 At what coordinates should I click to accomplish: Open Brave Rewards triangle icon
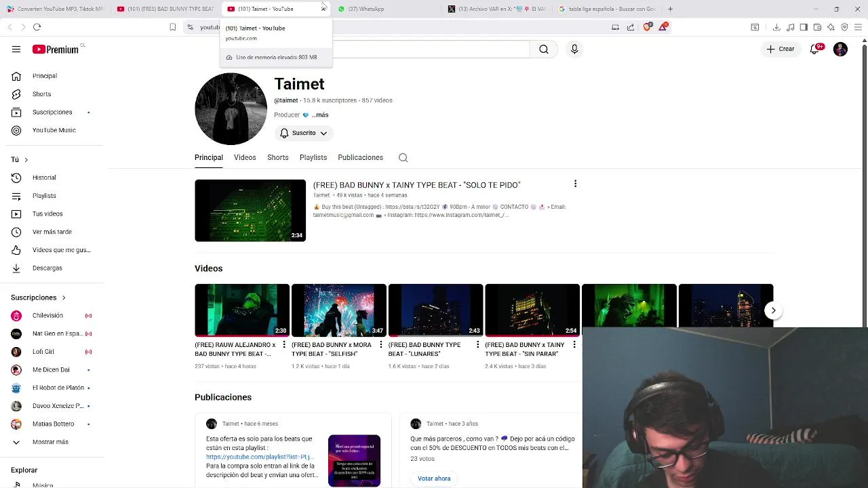[x=663, y=27]
